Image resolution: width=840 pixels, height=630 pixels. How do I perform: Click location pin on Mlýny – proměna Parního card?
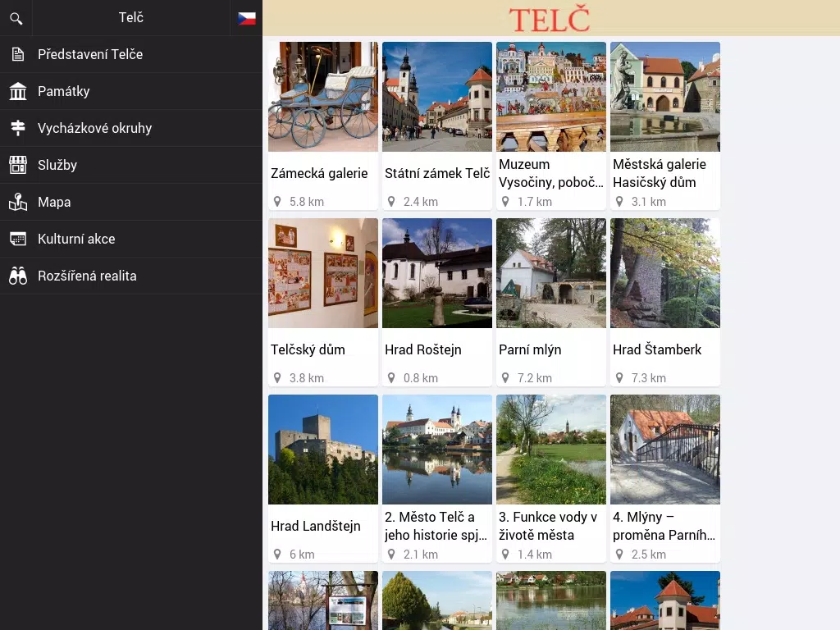[x=619, y=554]
